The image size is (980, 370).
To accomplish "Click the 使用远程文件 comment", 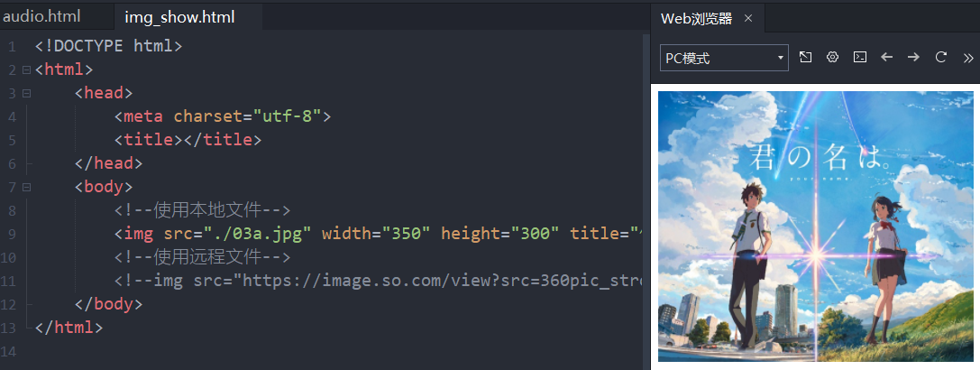I will click(203, 256).
